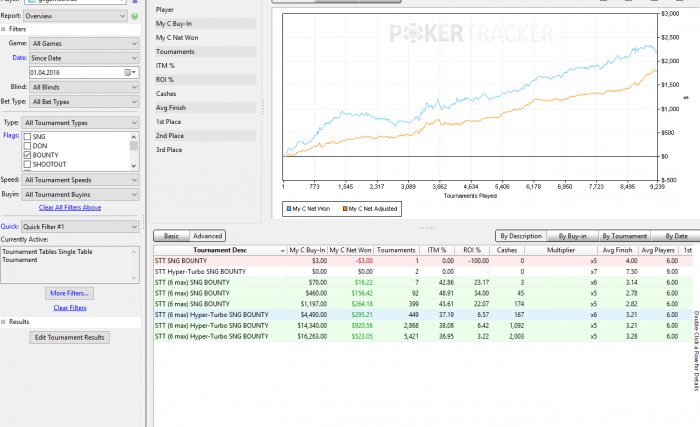Screen dimensions: 700x427
Task: Click the Date filter label link
Action: coord(19,58)
